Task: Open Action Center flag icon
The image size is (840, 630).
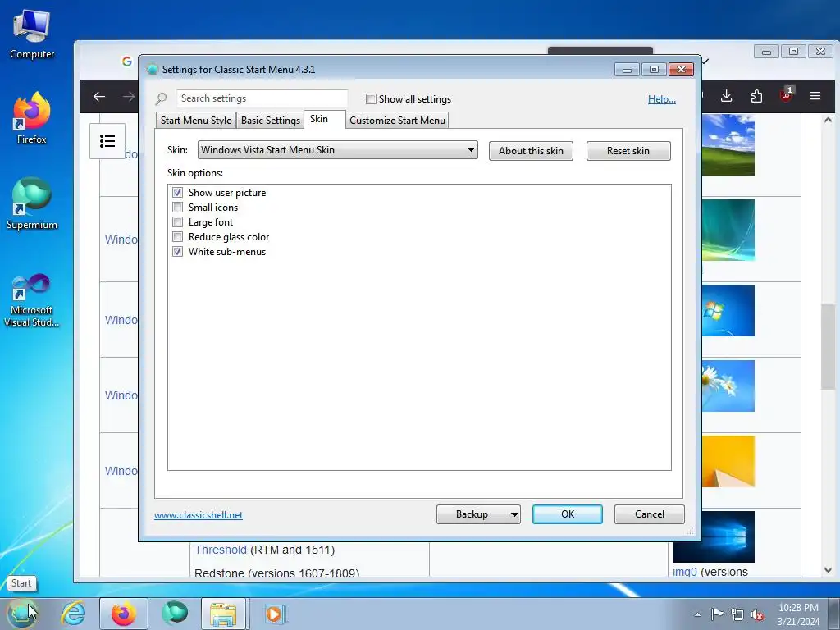Action: pyautogui.click(x=717, y=614)
